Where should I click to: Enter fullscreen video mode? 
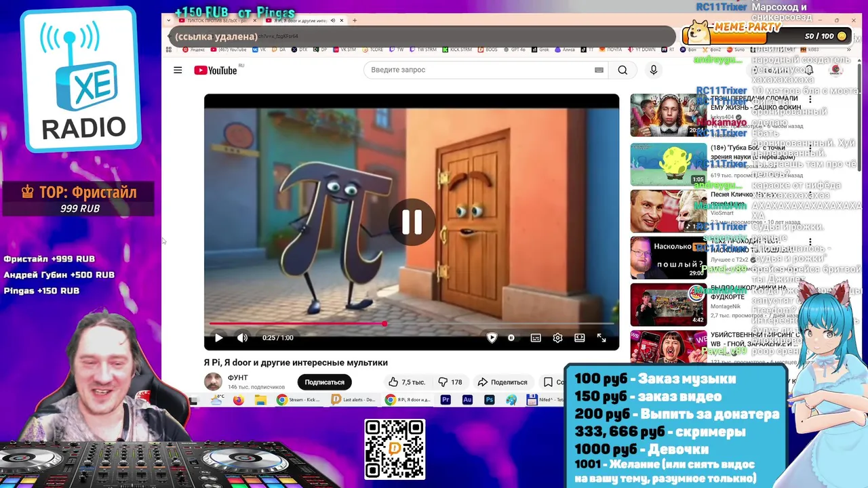pyautogui.click(x=601, y=338)
